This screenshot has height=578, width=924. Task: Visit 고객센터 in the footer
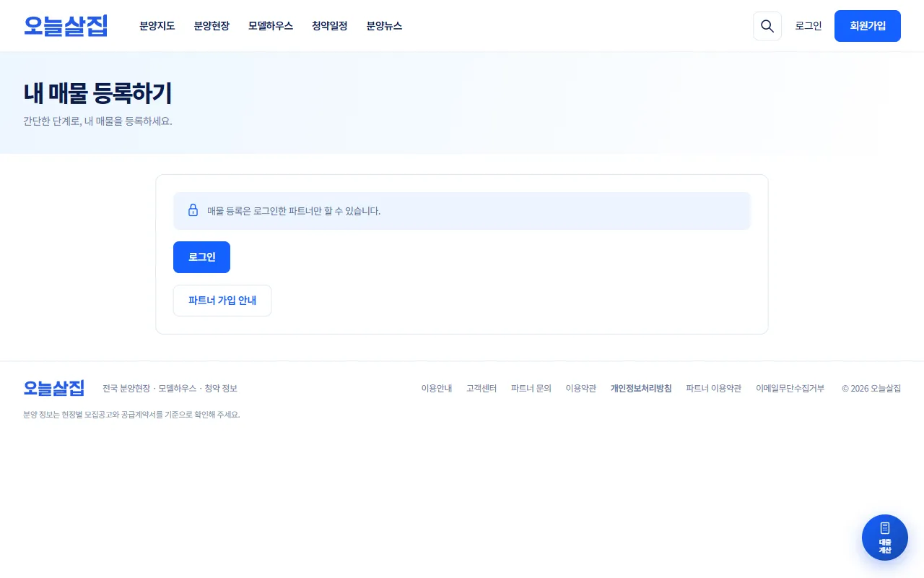click(x=481, y=389)
